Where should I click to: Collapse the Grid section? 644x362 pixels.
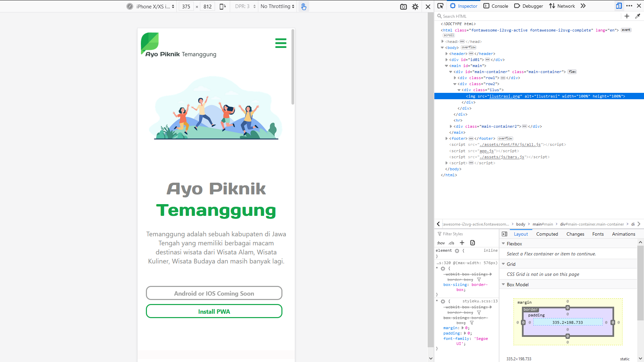click(x=503, y=264)
